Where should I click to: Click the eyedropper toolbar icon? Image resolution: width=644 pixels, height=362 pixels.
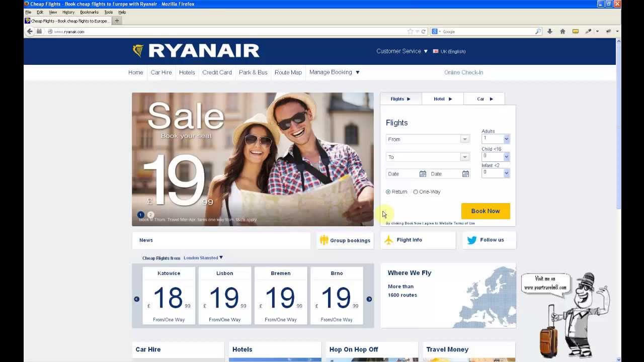(588, 31)
